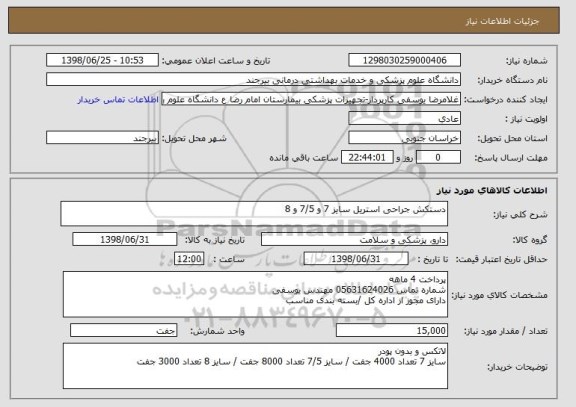Screen dimensions: 576x407
Task: Select the goods need date field 1398/06/31
Action: click(x=125, y=239)
